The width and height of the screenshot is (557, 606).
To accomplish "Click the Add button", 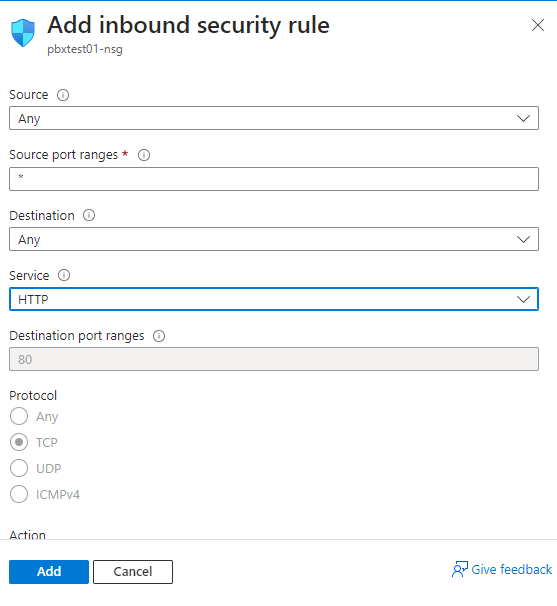I will (x=49, y=572).
